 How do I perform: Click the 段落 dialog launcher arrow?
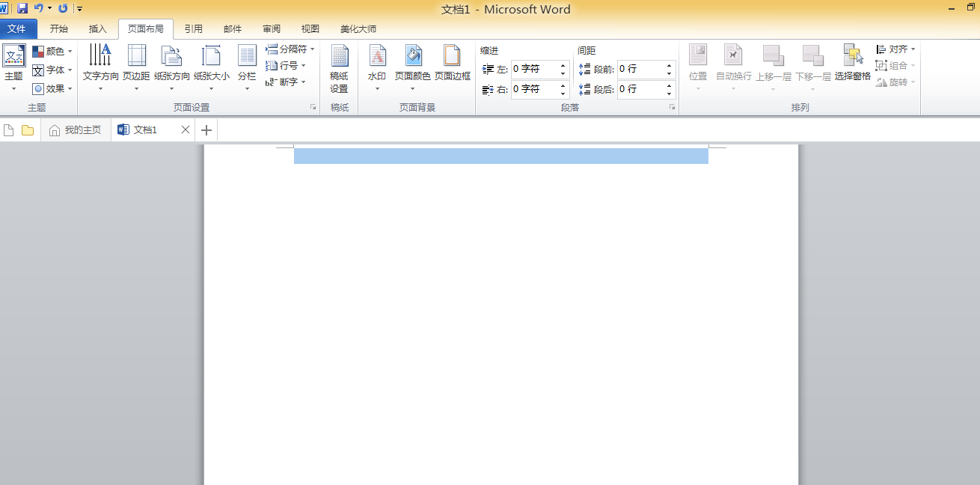coord(671,107)
